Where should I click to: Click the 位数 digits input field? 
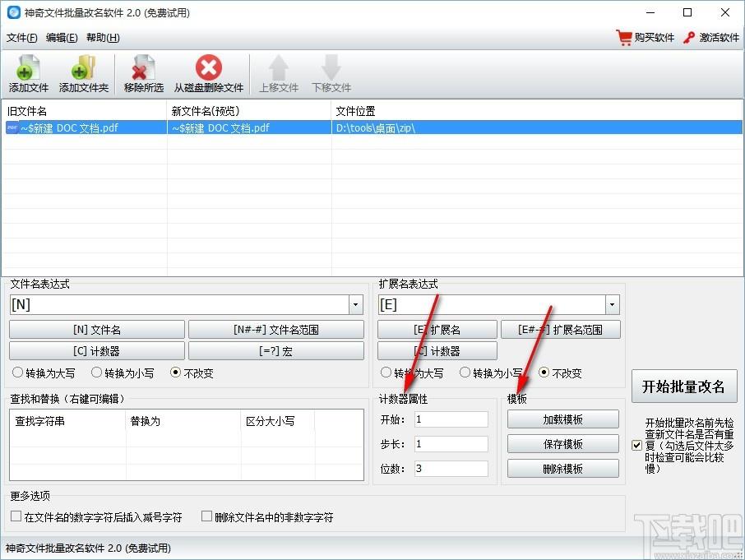click(x=451, y=469)
